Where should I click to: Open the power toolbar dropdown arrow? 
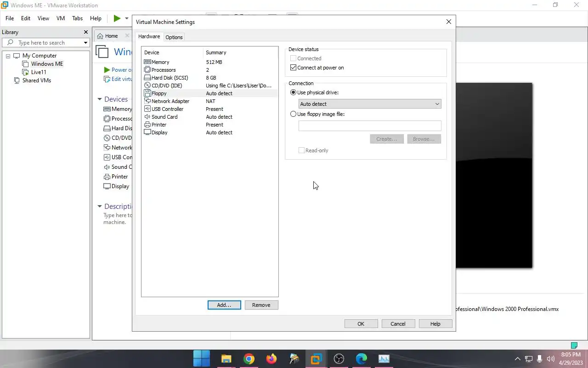[x=127, y=18]
